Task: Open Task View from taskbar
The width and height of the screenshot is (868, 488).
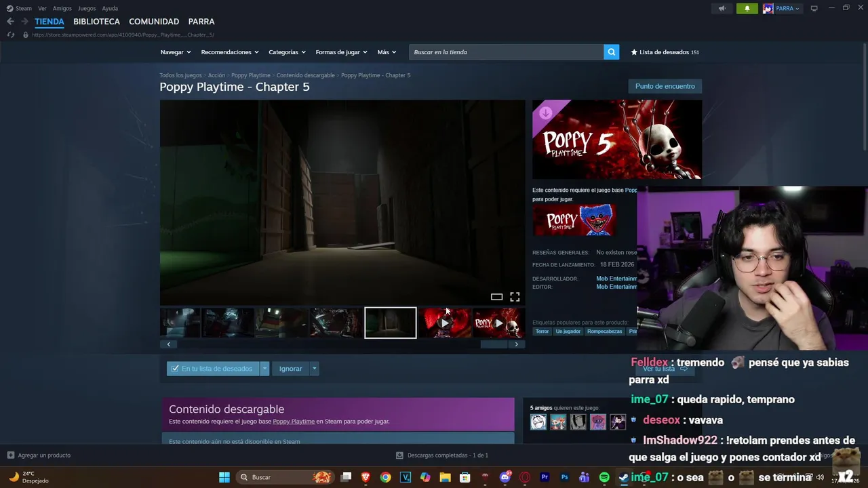Action: (346, 477)
